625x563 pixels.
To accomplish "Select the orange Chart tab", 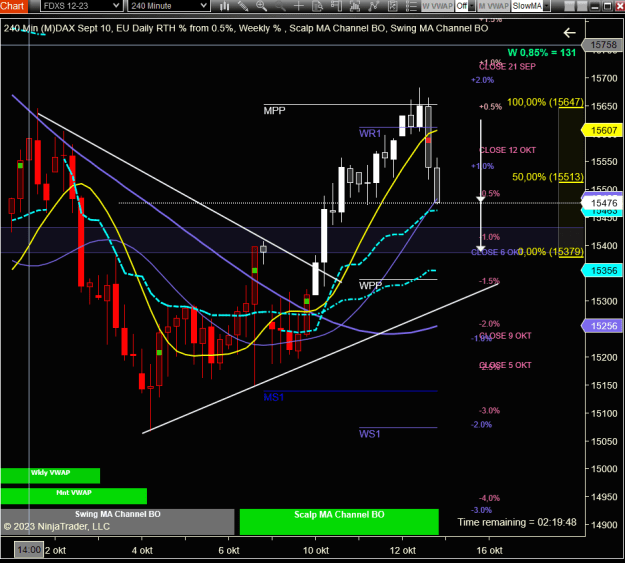I will click(14, 6).
